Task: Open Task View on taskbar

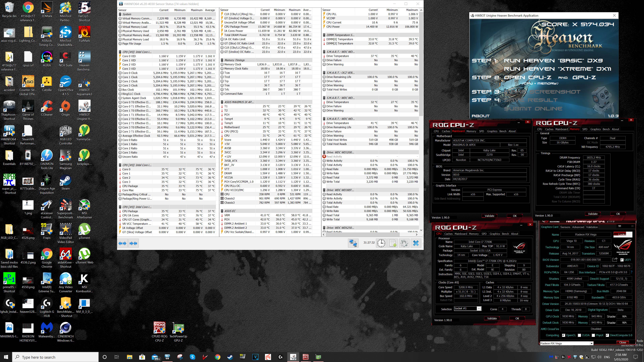Action: 117,357
